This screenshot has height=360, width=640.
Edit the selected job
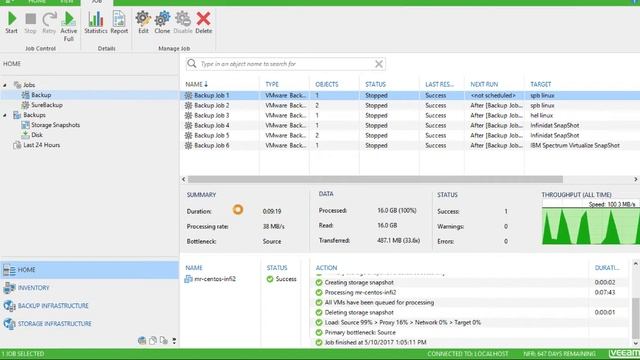coord(143,23)
